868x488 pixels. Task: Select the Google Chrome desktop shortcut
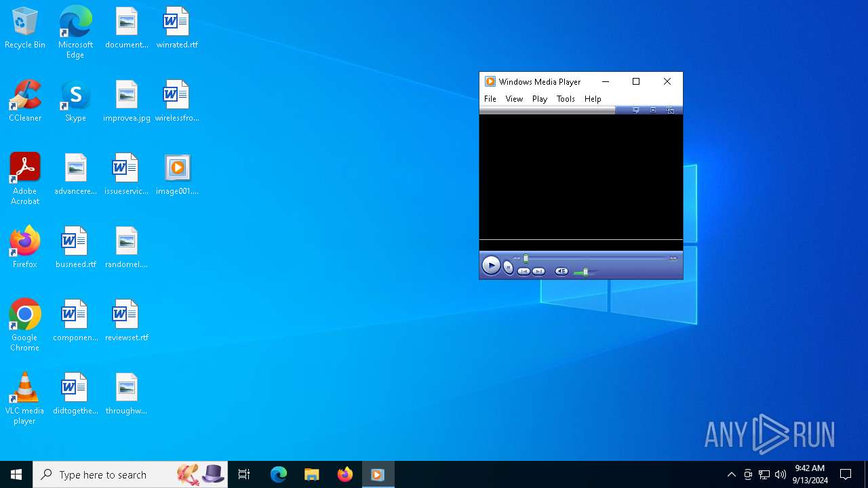tap(25, 325)
